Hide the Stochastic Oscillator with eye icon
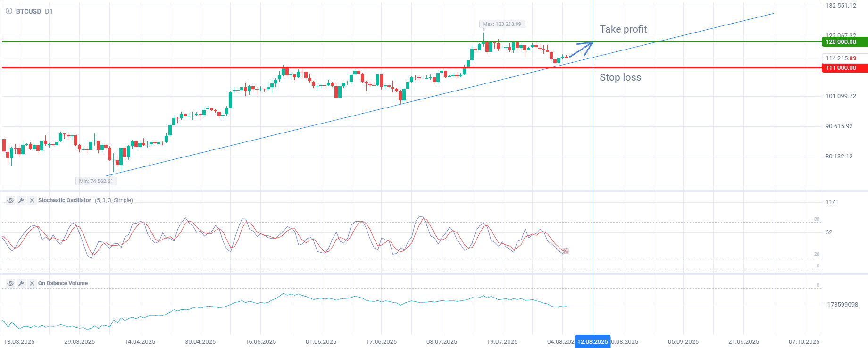Screen dimensions: 868x348 10,200
